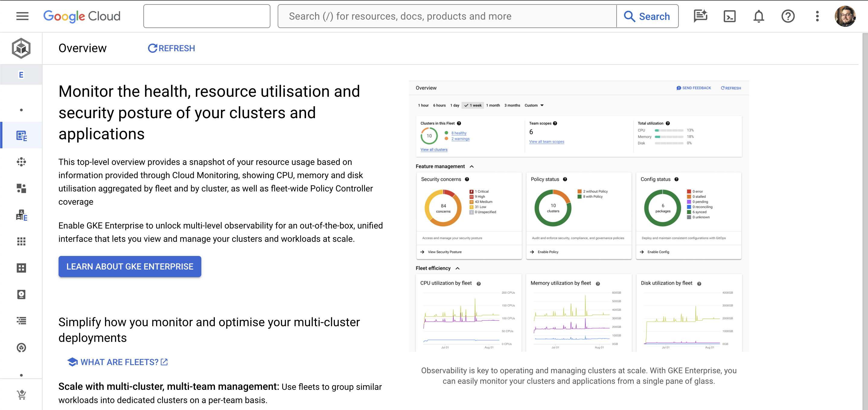Screen dimensions: 868x410
Task: Click LEARN ABOUT GKE ENTERPRISE button
Action: pos(130,266)
